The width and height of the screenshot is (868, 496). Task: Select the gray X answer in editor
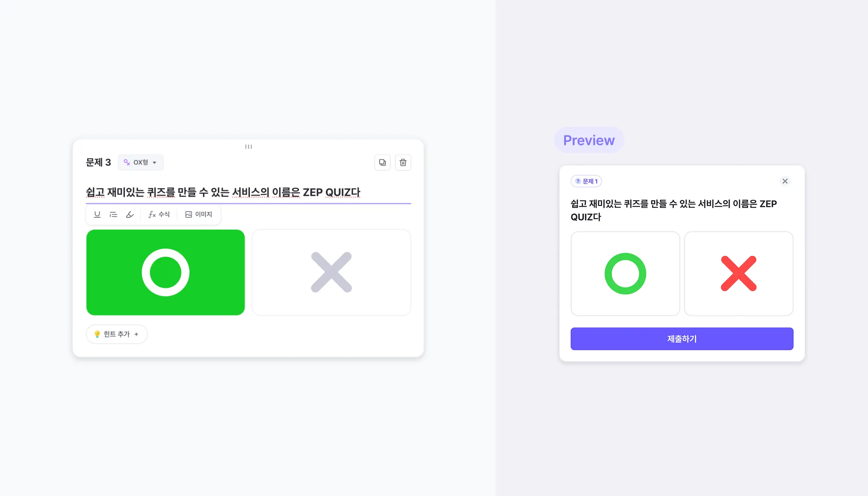coord(331,272)
